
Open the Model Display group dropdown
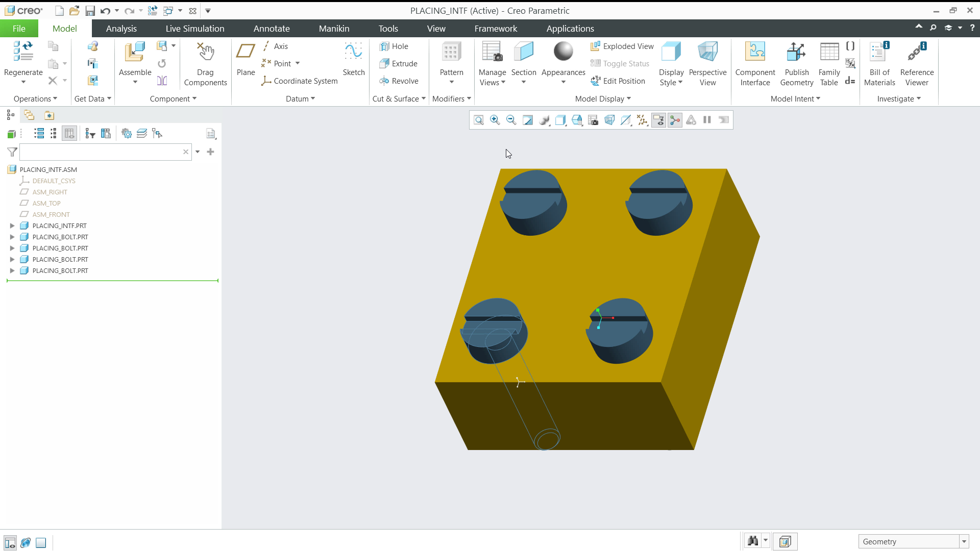603,99
